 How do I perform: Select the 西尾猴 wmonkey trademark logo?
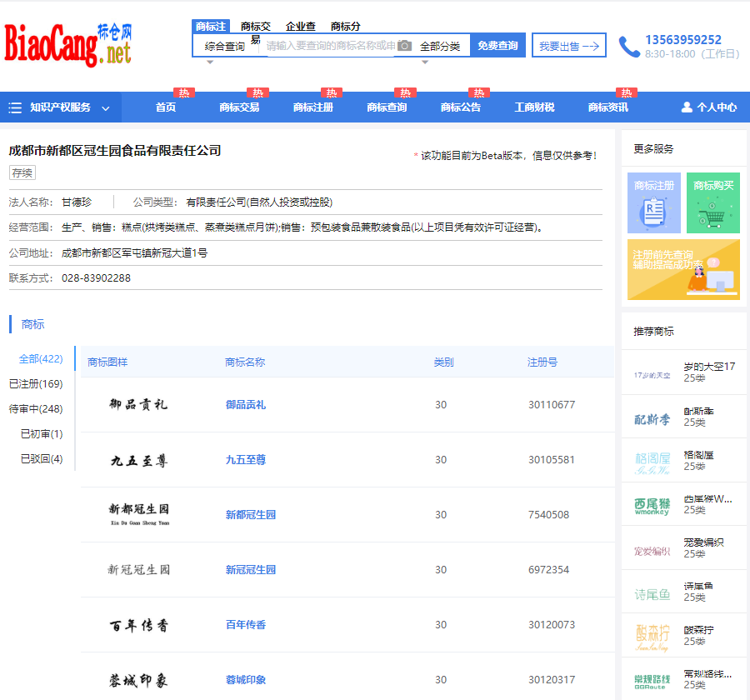click(652, 506)
